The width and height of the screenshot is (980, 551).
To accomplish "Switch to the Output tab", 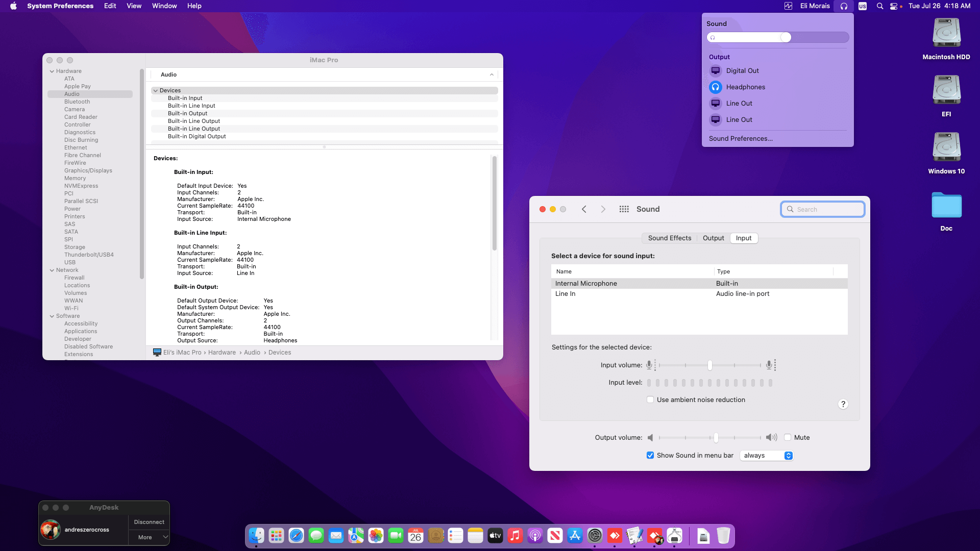I will pyautogui.click(x=713, y=238).
